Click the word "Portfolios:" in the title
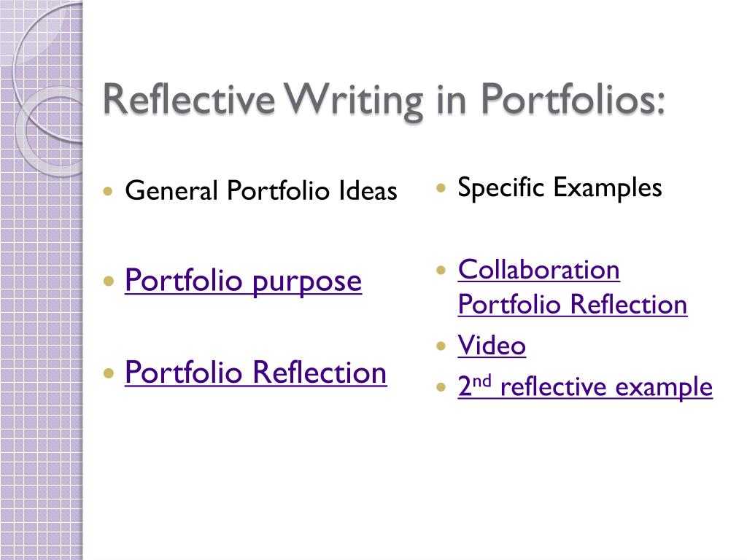The image size is (747, 560). (x=573, y=100)
